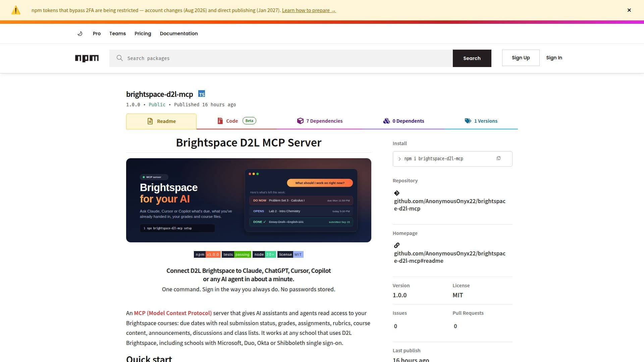Open the Pro menu item
The height and width of the screenshot is (362, 644).
point(97,34)
